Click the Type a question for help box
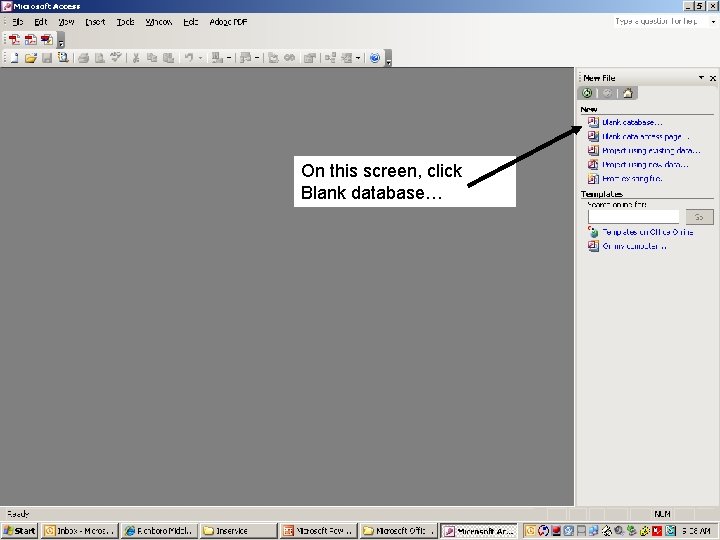This screenshot has height=540, width=720. (662, 22)
